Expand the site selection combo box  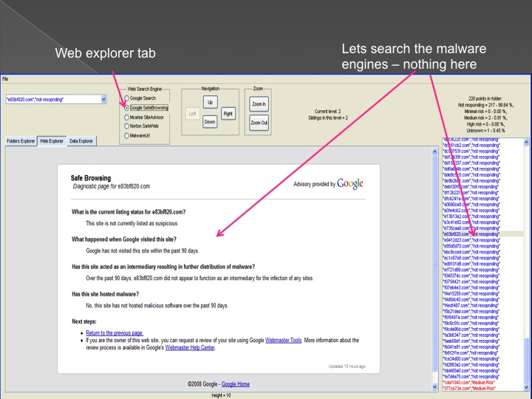tap(103, 98)
